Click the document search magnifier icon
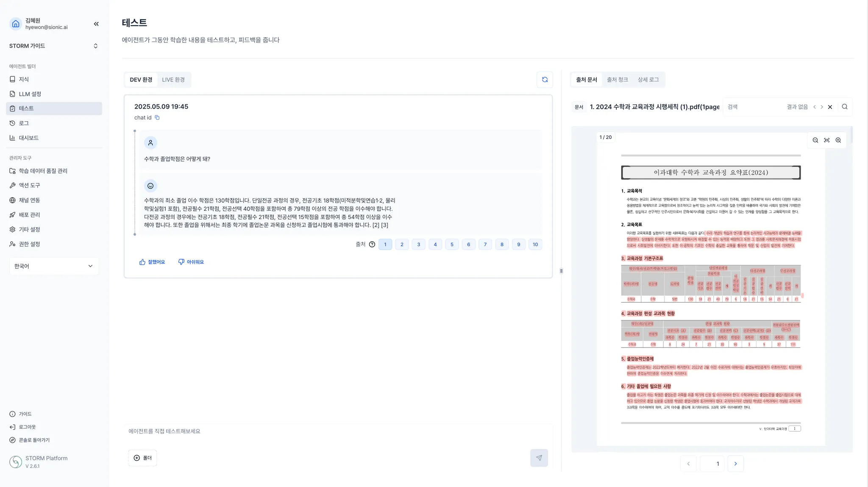 pyautogui.click(x=844, y=107)
